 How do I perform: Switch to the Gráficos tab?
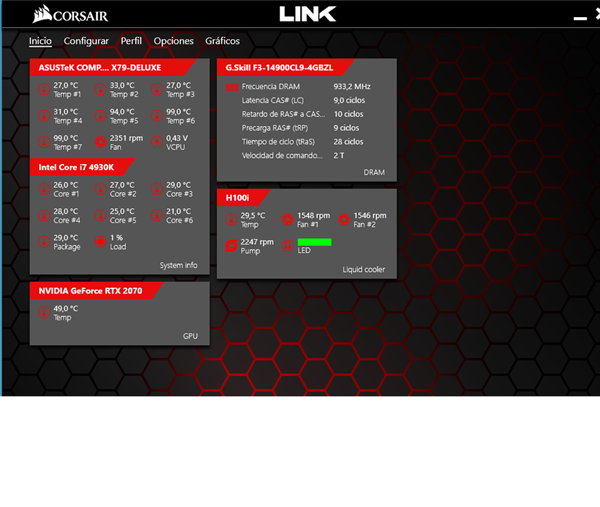pos(222,41)
